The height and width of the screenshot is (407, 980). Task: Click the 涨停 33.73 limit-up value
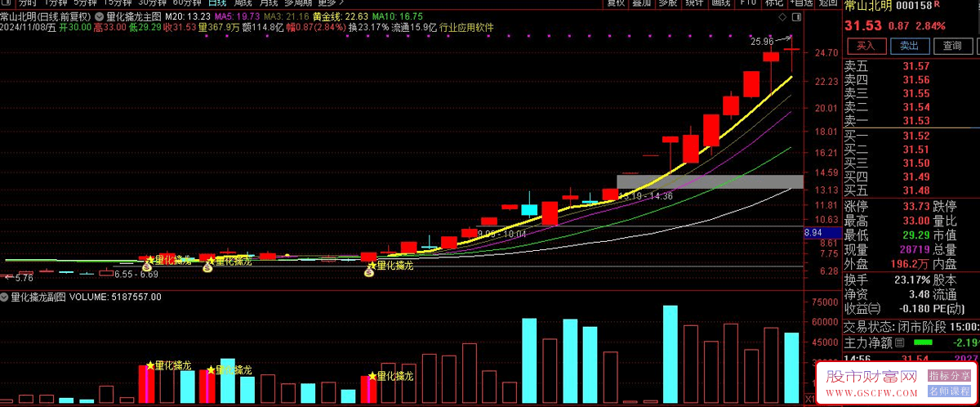[915, 207]
